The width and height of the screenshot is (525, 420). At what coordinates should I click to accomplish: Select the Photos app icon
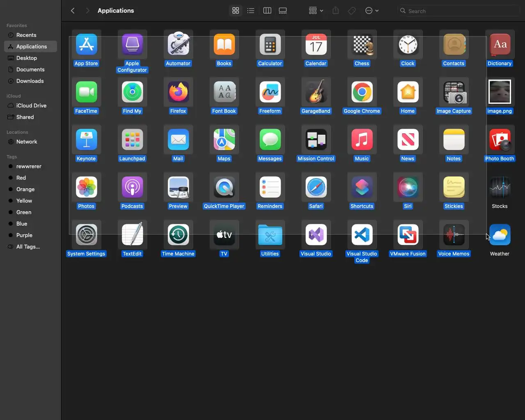pyautogui.click(x=86, y=187)
